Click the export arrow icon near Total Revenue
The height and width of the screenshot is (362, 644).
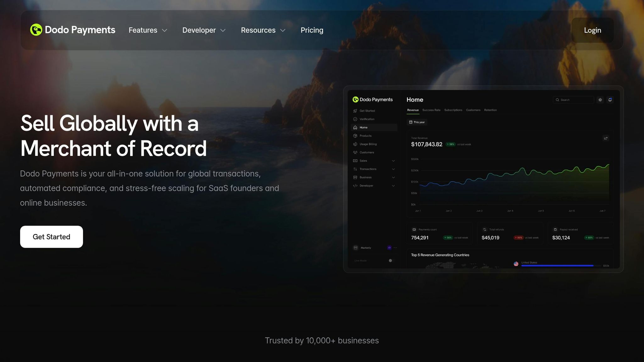point(606,138)
